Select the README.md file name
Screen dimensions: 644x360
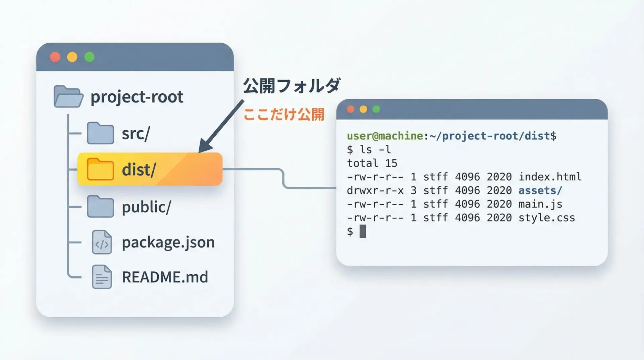[x=165, y=277]
